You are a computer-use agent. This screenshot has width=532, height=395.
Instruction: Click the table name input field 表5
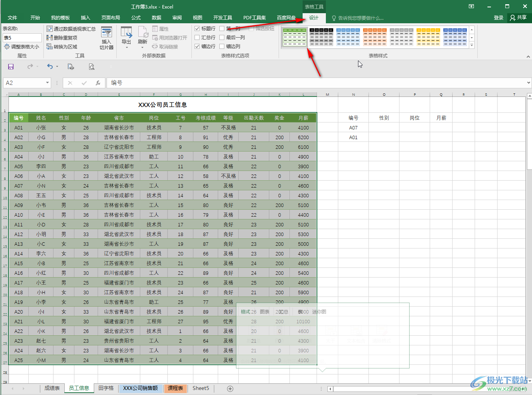tap(22, 38)
